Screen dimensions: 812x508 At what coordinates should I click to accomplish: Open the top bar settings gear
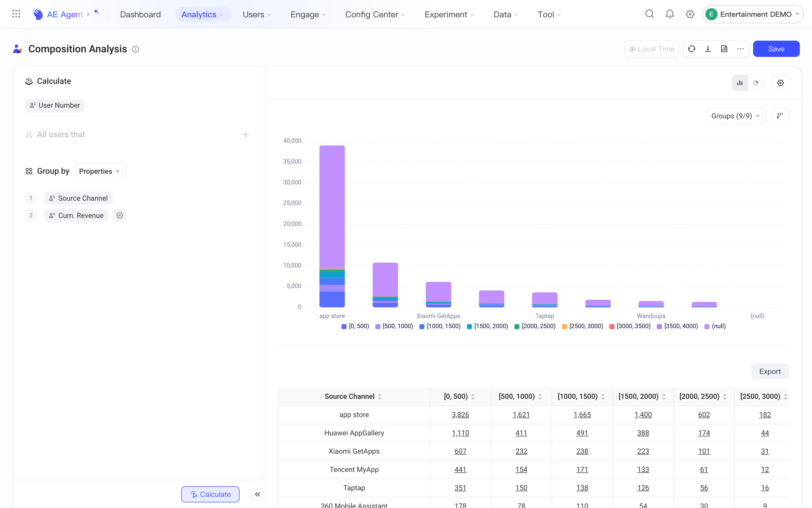690,14
